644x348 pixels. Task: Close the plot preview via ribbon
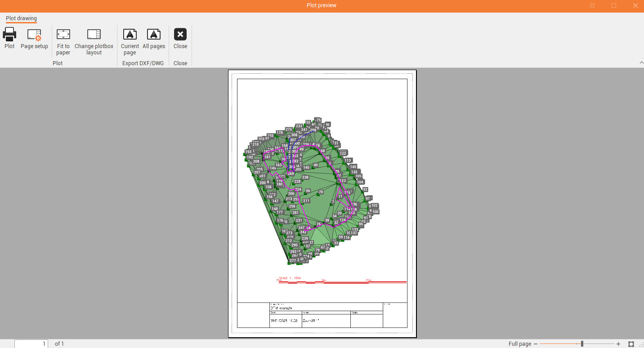point(180,35)
